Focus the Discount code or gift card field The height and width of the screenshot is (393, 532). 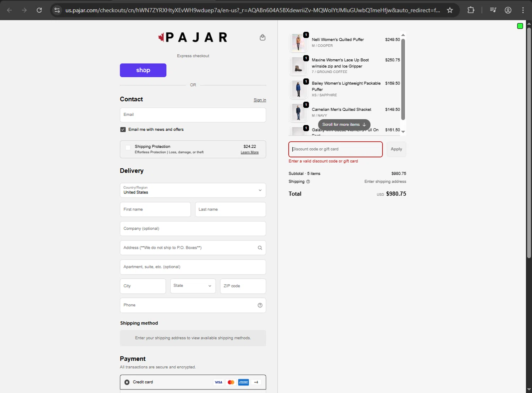coord(336,149)
